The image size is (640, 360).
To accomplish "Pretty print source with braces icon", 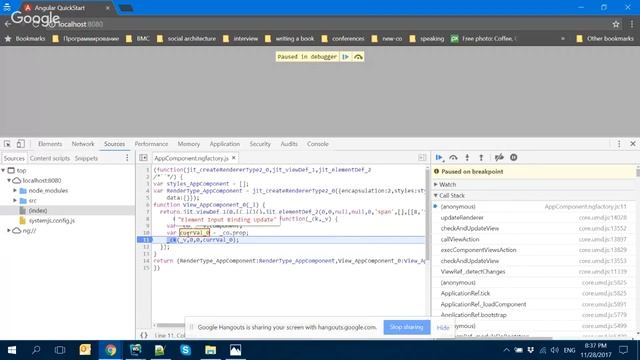I will tap(144, 335).
